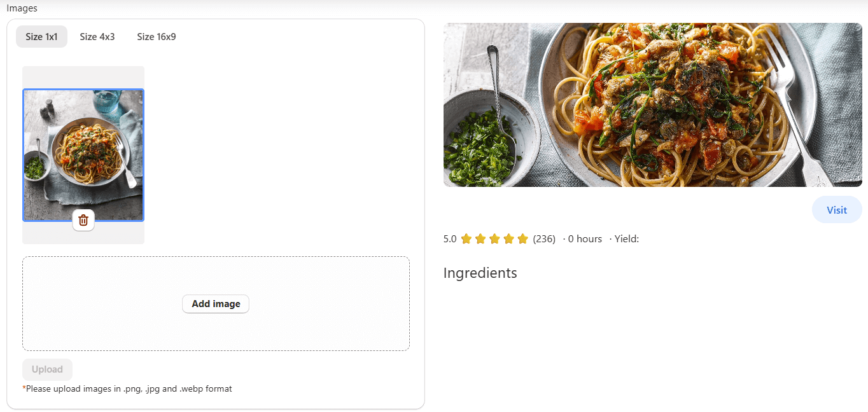Click the second rating star
Viewport: 868px width, 412px height.
[480, 238]
